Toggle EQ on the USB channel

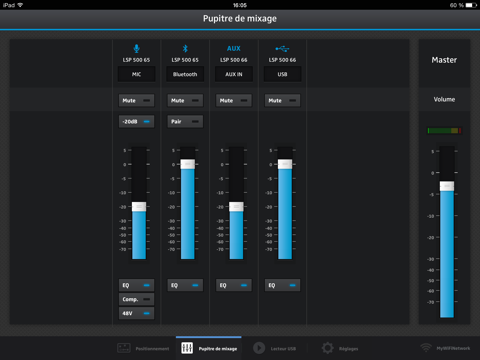282,285
